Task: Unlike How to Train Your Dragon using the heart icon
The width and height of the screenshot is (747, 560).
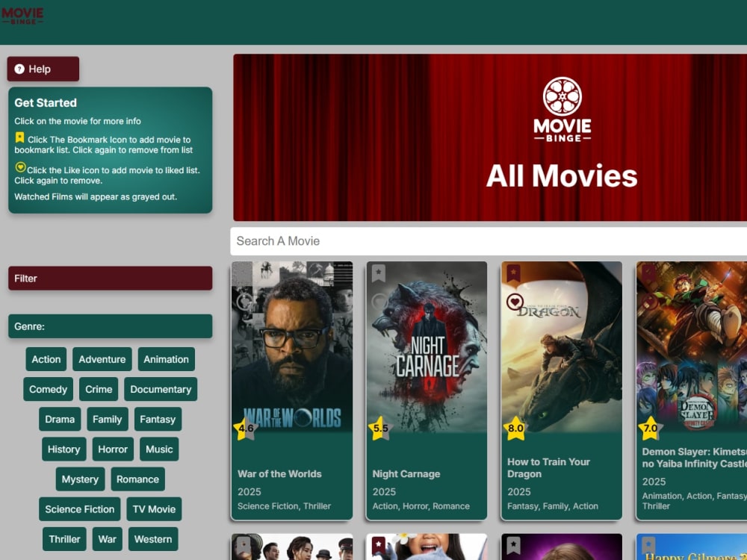Action: [515, 302]
